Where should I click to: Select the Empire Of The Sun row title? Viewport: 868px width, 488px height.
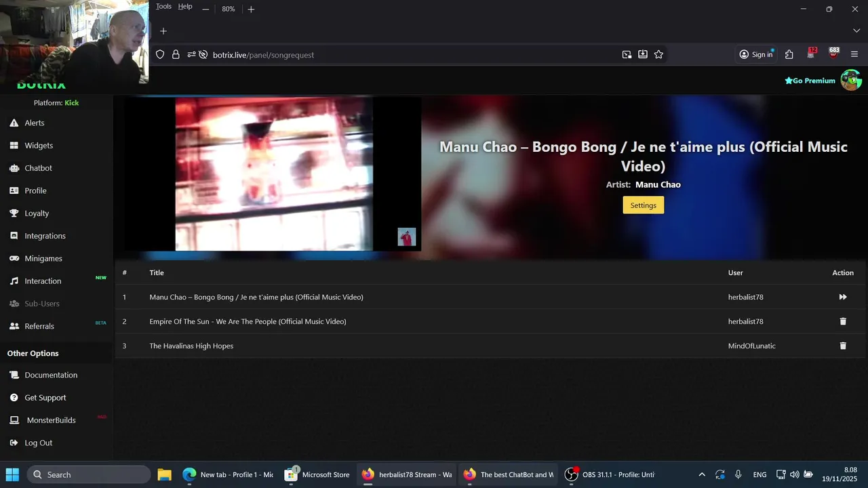[x=248, y=321]
